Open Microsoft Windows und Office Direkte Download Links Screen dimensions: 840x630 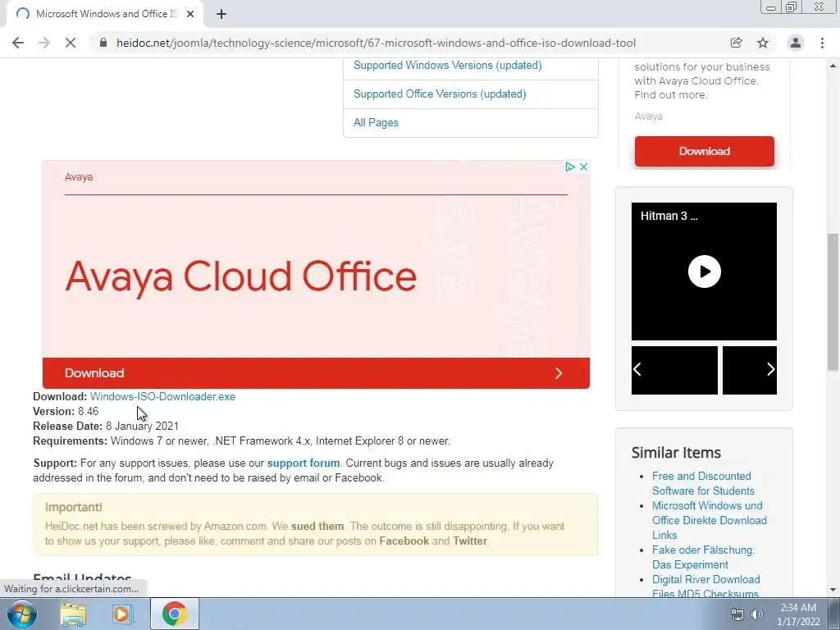pos(710,520)
